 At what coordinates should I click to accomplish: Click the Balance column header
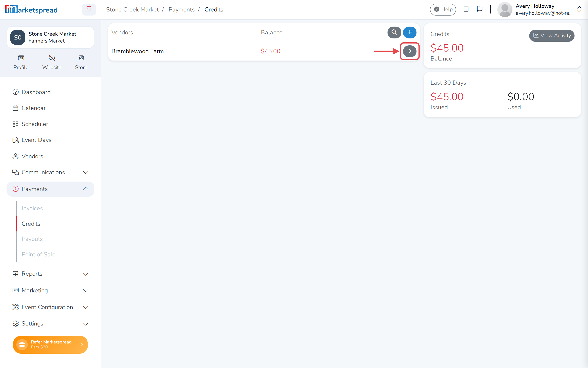(271, 32)
